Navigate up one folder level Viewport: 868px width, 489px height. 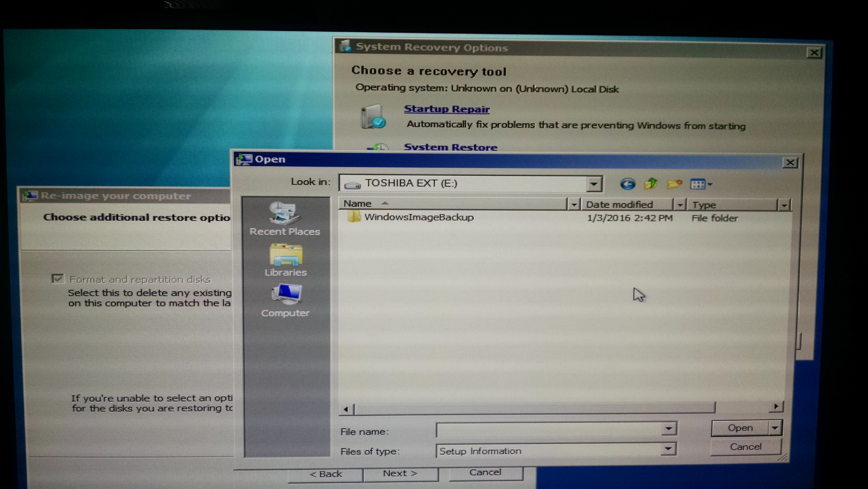651,184
